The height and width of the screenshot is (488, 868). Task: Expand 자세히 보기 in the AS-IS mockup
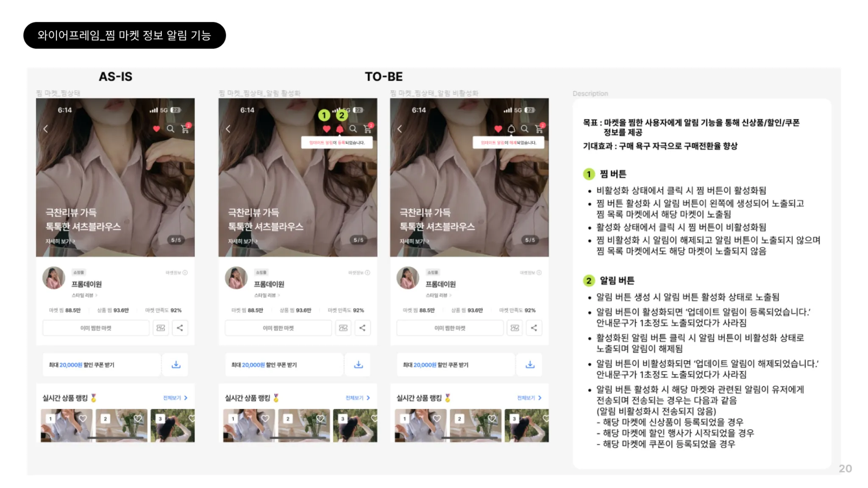(60, 241)
